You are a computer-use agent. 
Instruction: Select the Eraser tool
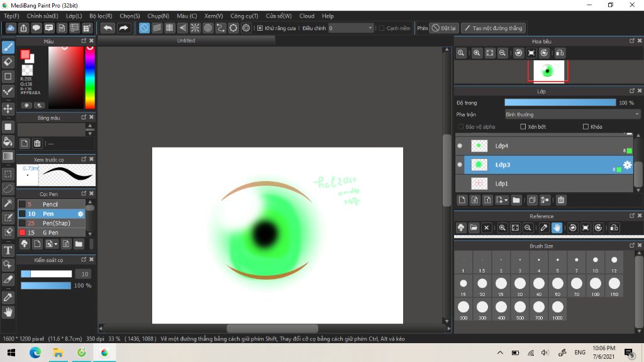coord(8,62)
